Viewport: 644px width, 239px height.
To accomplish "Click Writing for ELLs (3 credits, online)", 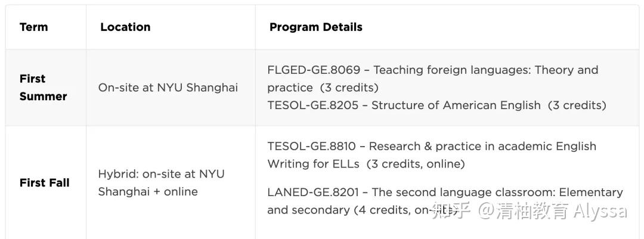I will click(x=366, y=164).
